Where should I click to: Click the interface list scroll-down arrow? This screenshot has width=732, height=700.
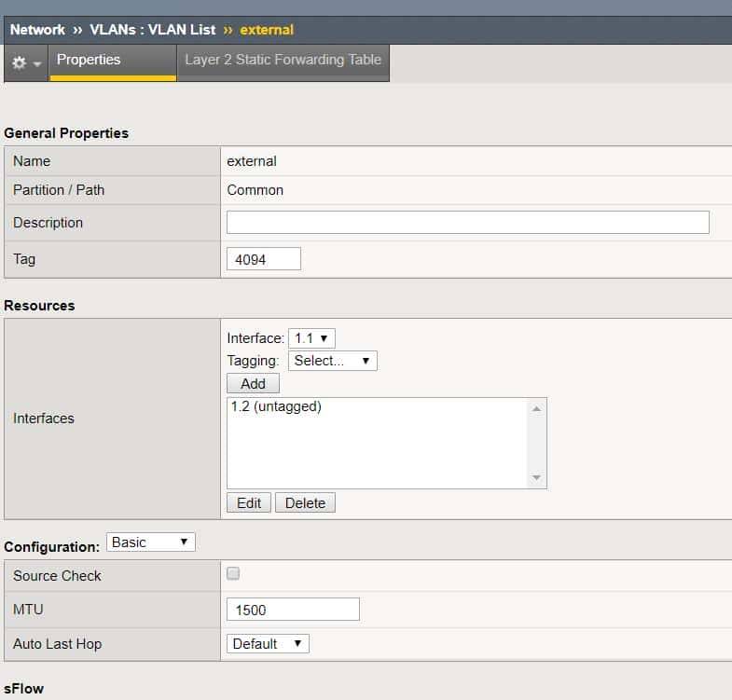coord(536,478)
